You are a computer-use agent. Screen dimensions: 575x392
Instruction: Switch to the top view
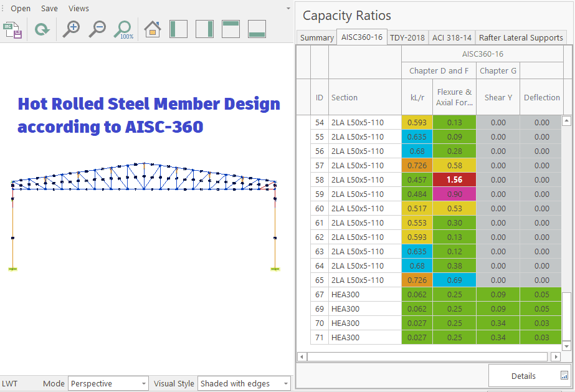pyautogui.click(x=231, y=29)
